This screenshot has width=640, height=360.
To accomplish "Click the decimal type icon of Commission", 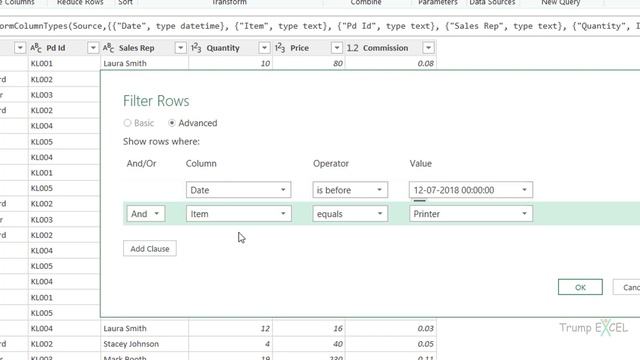I will (353, 48).
